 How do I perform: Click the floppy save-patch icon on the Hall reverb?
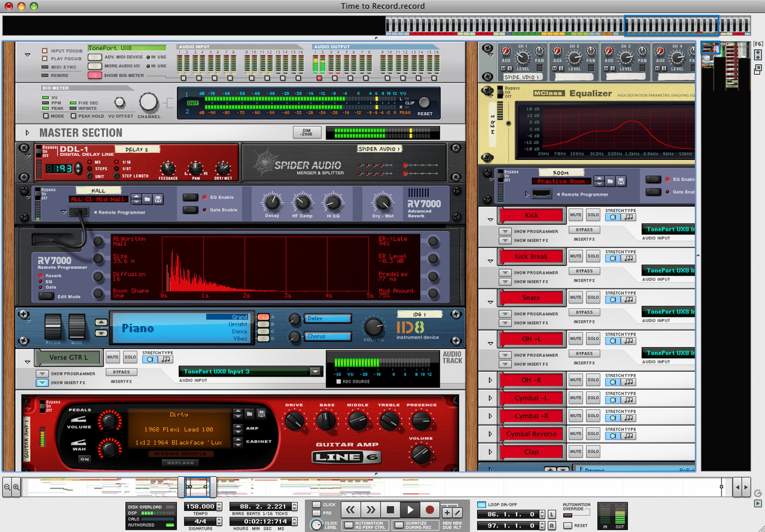pyautogui.click(x=159, y=199)
